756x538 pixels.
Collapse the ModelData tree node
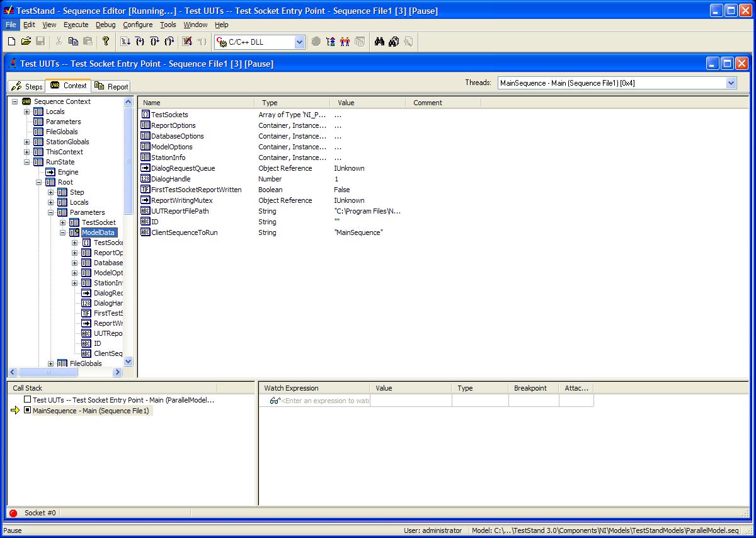pyautogui.click(x=62, y=232)
